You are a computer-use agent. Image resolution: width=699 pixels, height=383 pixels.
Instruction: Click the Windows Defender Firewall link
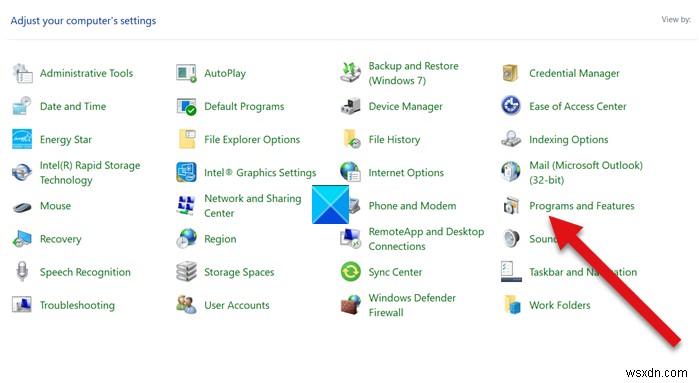pos(412,305)
